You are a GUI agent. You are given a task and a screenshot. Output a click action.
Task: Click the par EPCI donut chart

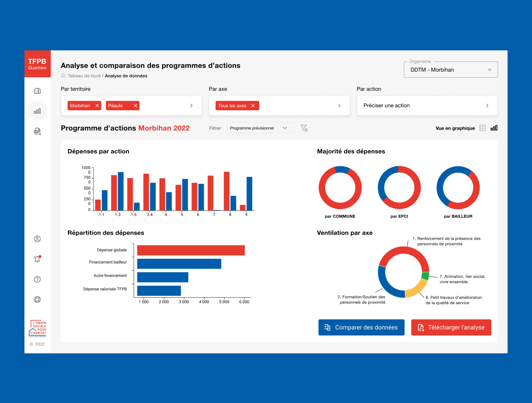(399, 187)
